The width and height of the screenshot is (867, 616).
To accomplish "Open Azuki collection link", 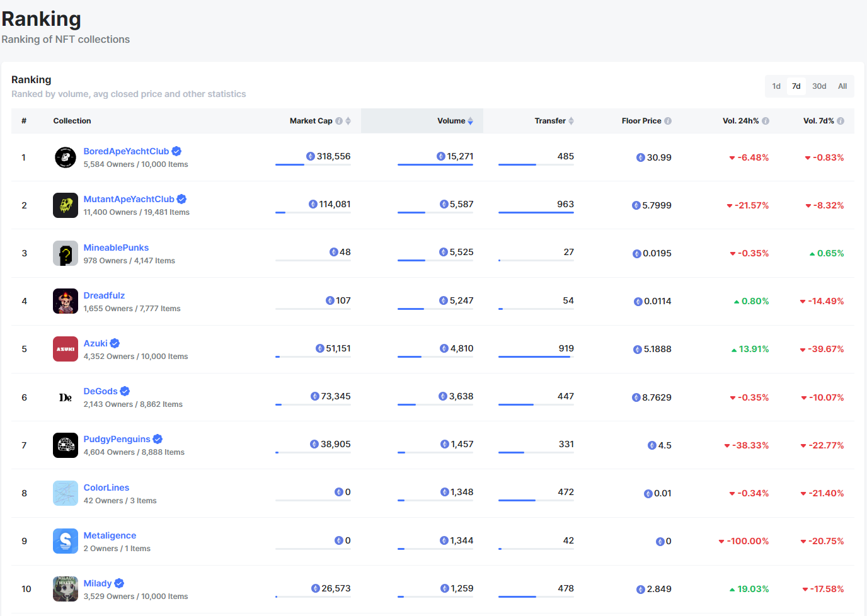I will [x=95, y=343].
